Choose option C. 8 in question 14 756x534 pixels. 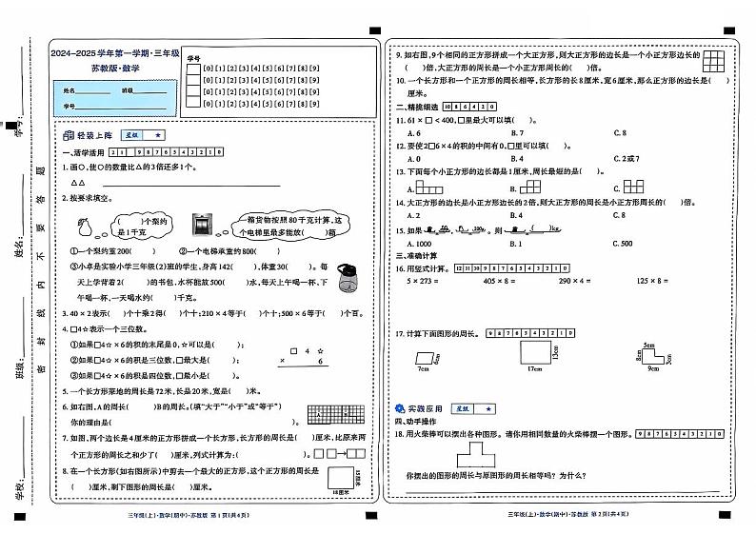tap(620, 215)
